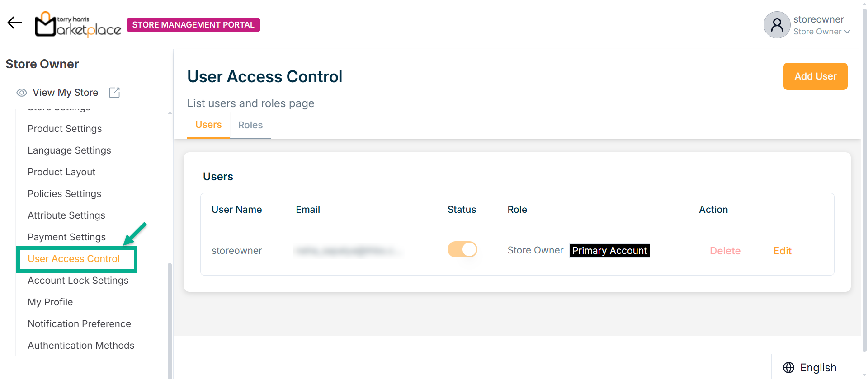Select the Users tab

[208, 125]
